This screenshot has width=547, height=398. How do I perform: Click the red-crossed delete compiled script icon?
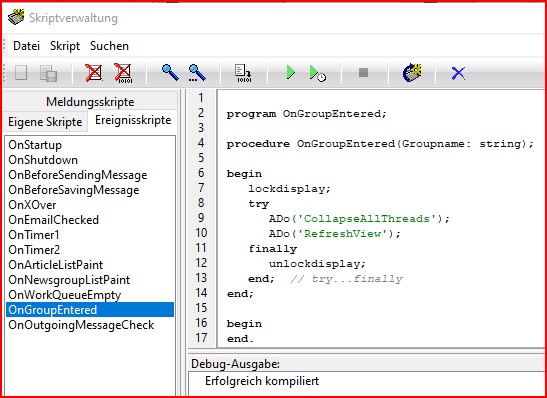[123, 73]
